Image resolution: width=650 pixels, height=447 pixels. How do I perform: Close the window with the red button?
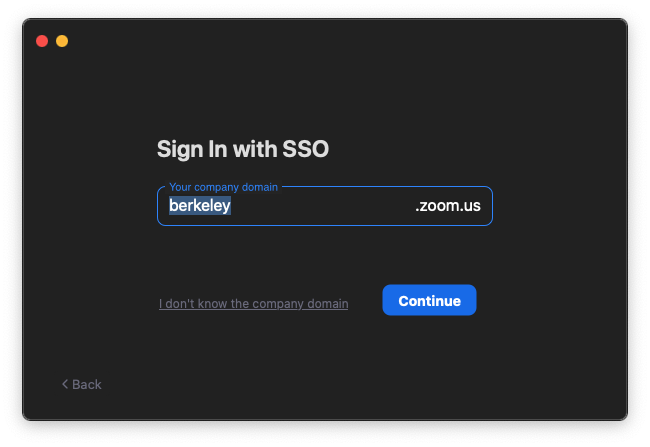[42, 41]
